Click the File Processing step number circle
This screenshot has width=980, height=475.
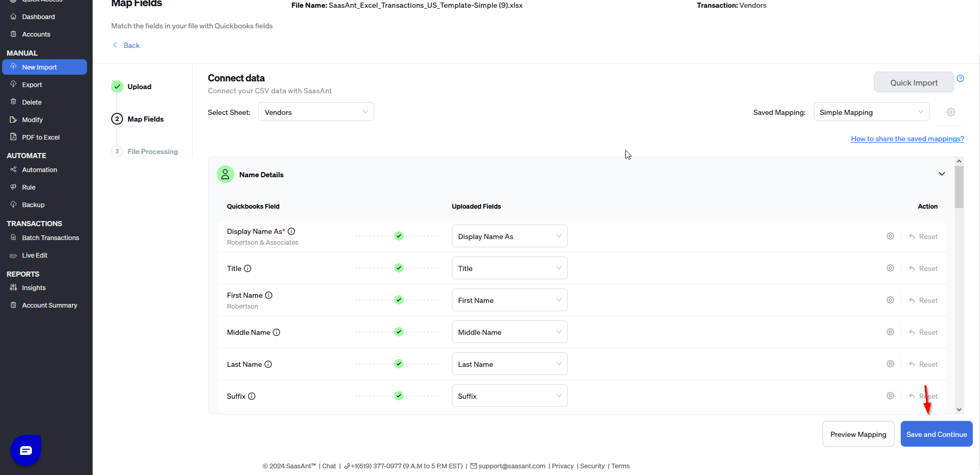[117, 151]
